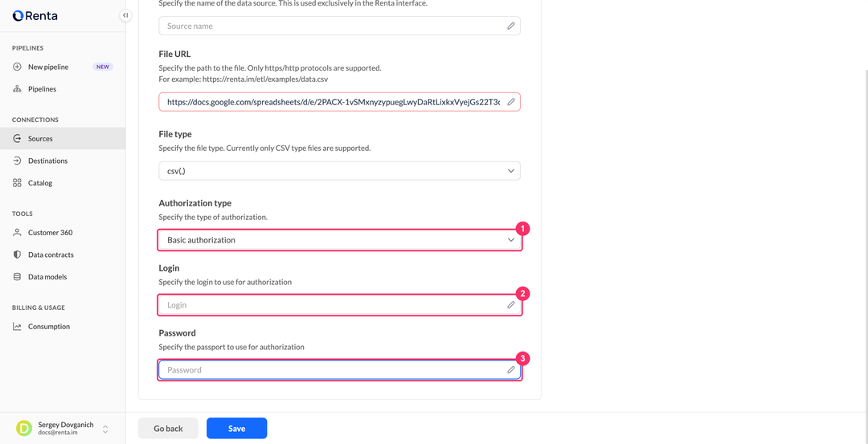
Task: Click the Consumption chart icon
Action: pyautogui.click(x=17, y=327)
